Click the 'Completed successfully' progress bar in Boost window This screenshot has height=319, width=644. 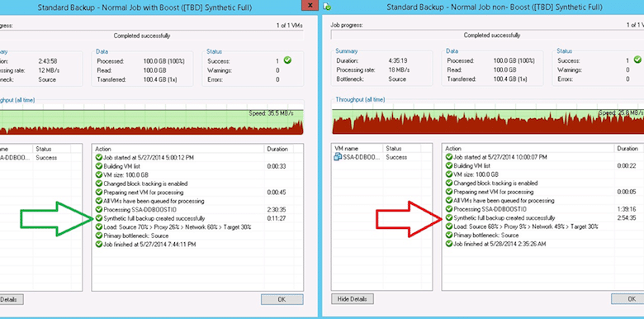pos(152,36)
